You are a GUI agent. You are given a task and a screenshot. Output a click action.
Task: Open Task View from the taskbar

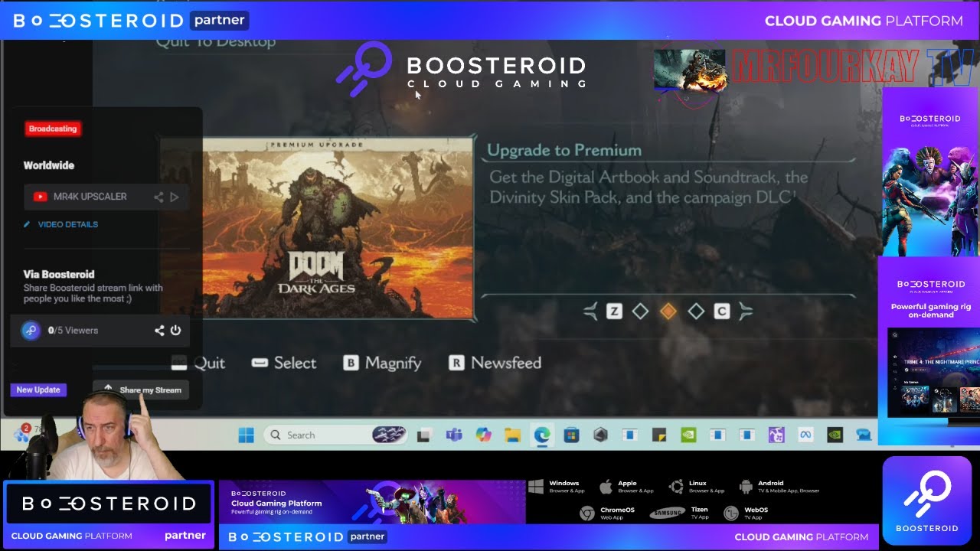[x=423, y=435]
